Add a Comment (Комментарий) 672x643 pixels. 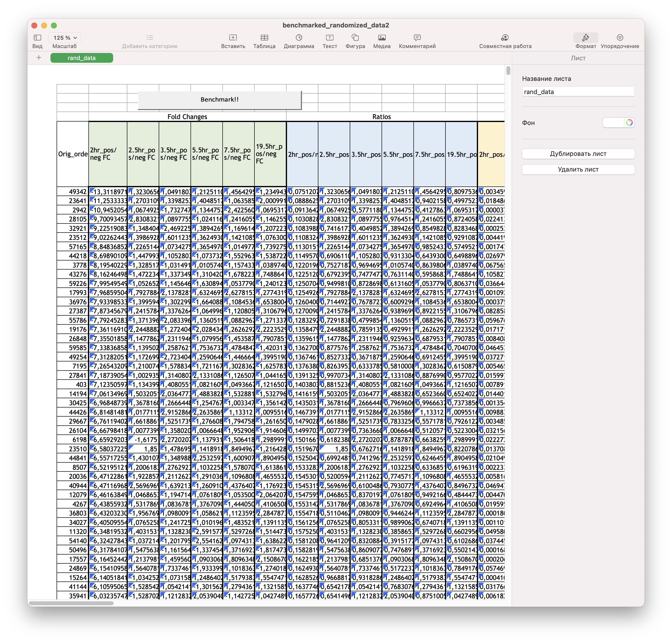coord(417,38)
